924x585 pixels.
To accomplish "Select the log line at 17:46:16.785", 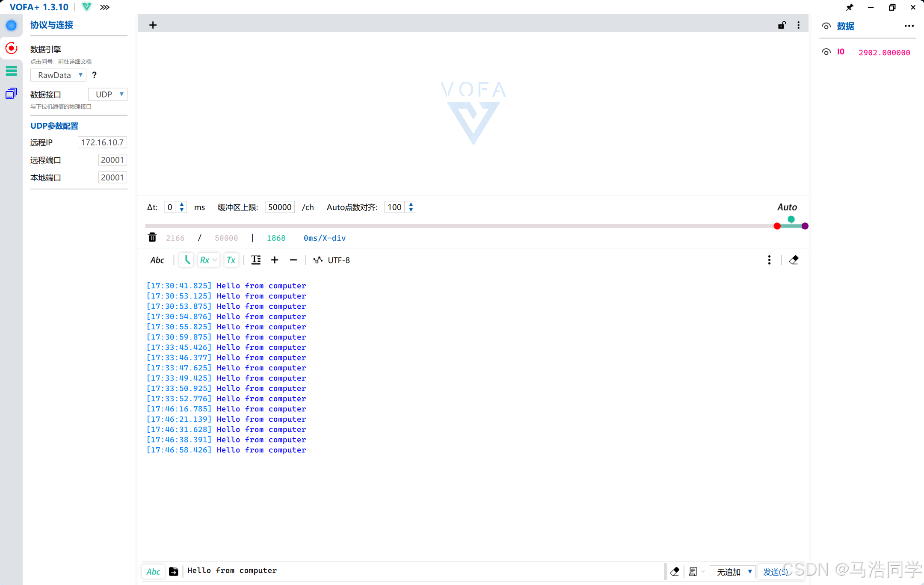I will click(x=226, y=409).
